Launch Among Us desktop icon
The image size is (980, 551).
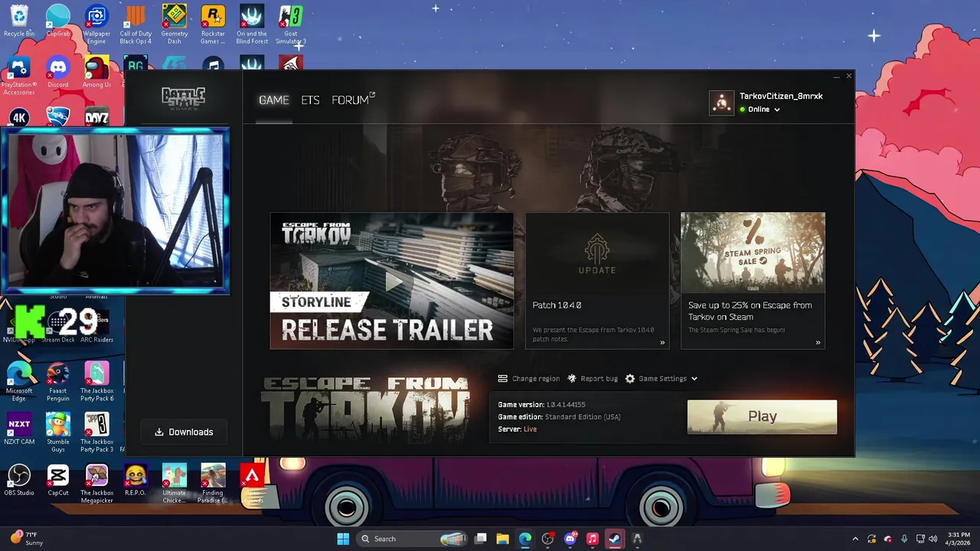point(96,73)
